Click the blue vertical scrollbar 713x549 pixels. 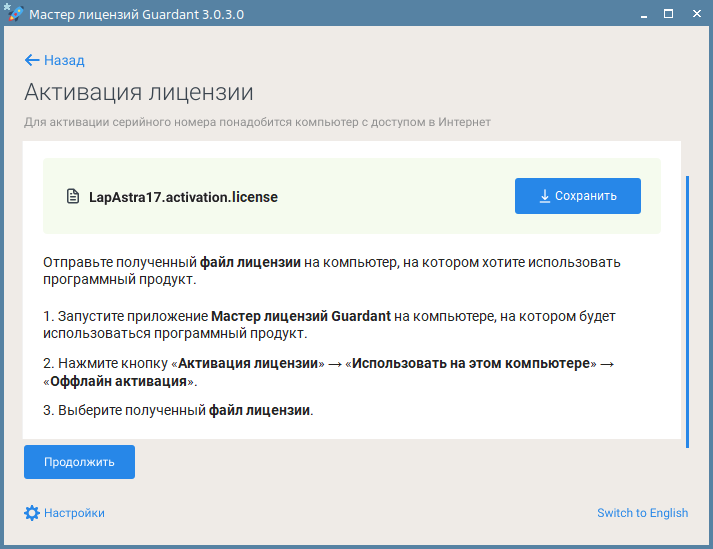click(x=687, y=311)
